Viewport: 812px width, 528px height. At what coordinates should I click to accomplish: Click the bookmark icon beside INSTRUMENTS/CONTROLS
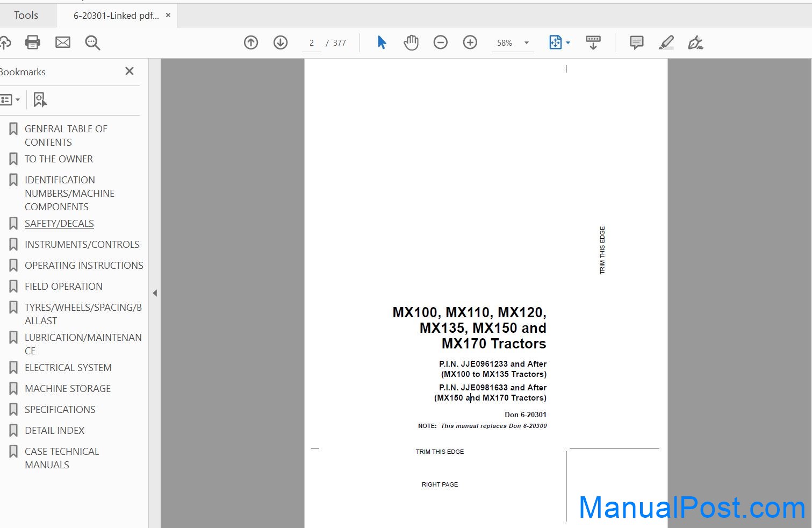pyautogui.click(x=13, y=245)
